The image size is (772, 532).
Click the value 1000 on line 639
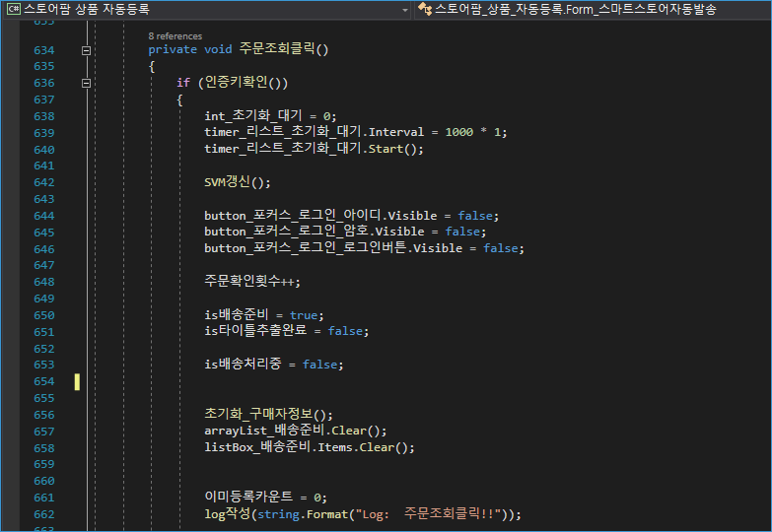click(x=458, y=132)
